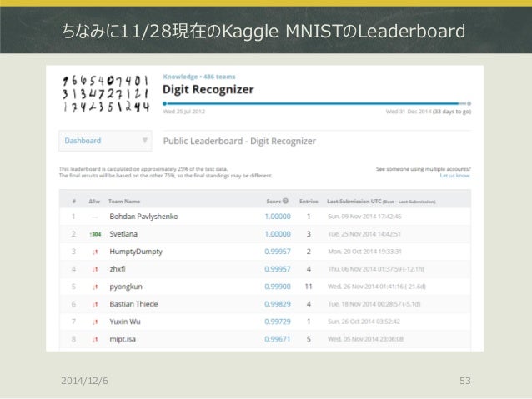Click Bastian Thiede's red rank change arrow
This screenshot has height=399, width=532.
[x=95, y=304]
